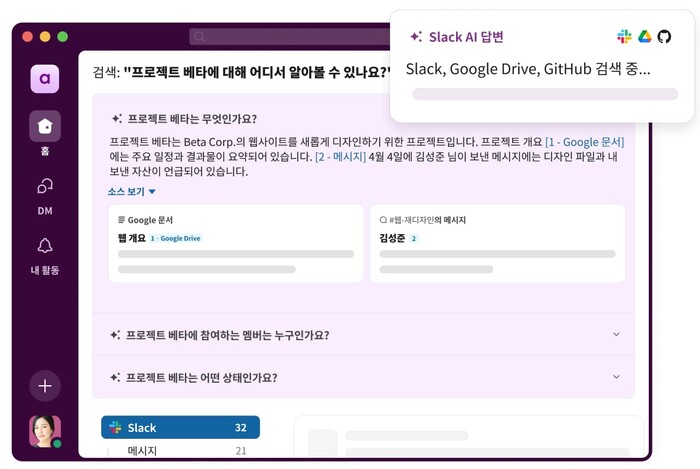
Task: Open the user profile avatar
Action: pyautogui.click(x=45, y=432)
